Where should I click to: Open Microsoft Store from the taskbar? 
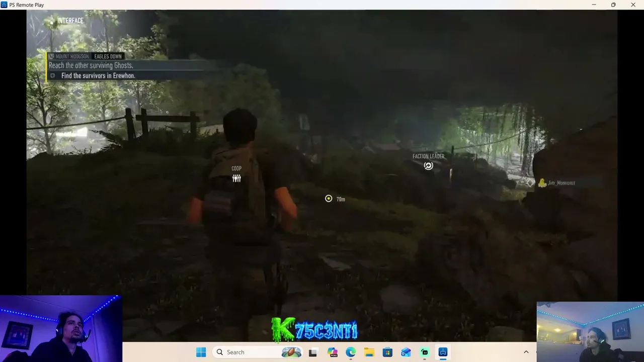387,352
